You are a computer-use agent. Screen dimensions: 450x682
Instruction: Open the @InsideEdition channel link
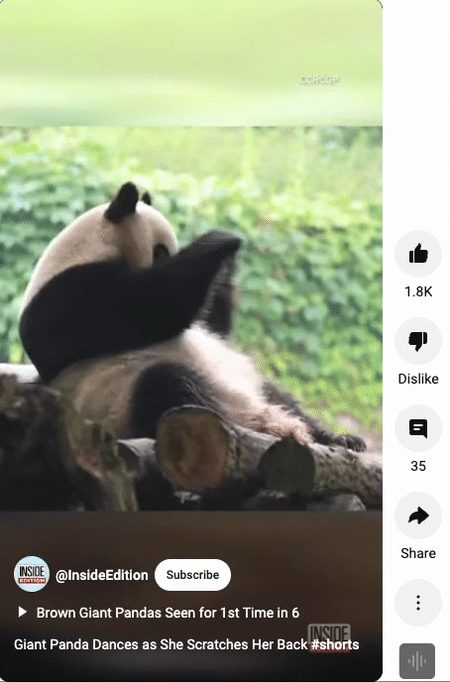pyautogui.click(x=102, y=575)
